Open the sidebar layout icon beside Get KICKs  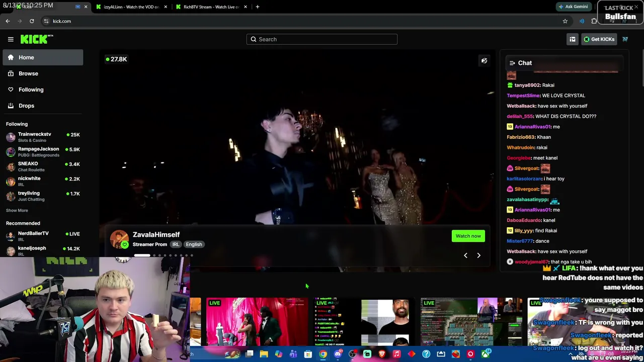click(x=573, y=39)
